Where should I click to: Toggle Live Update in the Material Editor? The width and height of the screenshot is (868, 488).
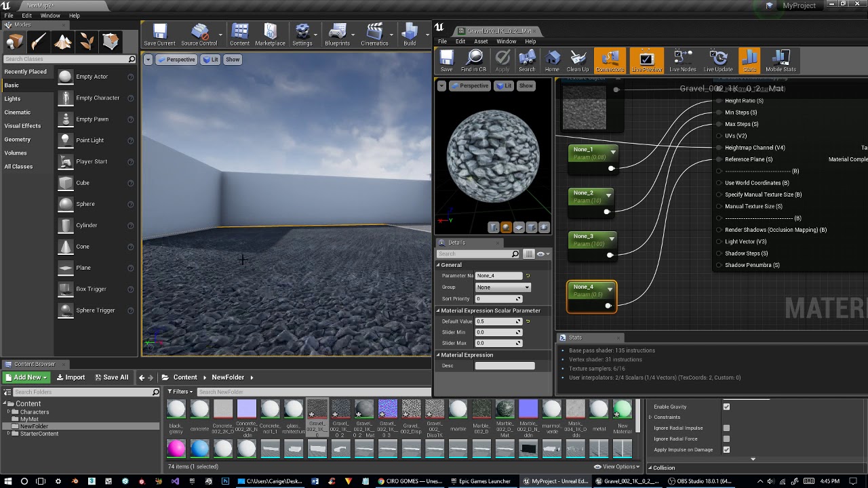[x=718, y=61]
